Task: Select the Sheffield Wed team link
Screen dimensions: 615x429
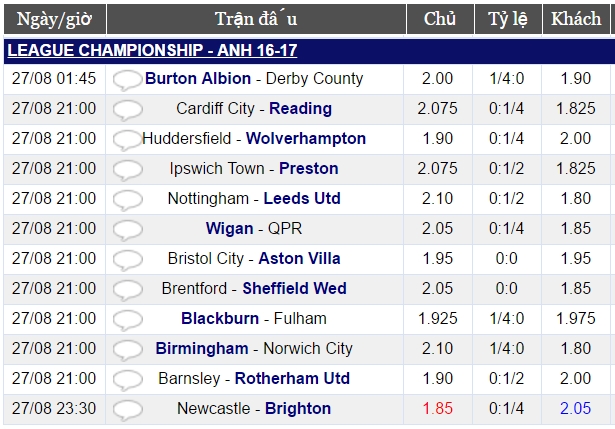Action: [x=295, y=288]
